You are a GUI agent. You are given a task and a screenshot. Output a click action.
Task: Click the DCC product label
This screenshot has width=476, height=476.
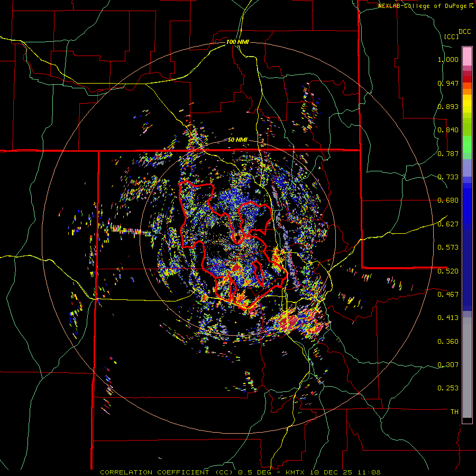coord(464,32)
